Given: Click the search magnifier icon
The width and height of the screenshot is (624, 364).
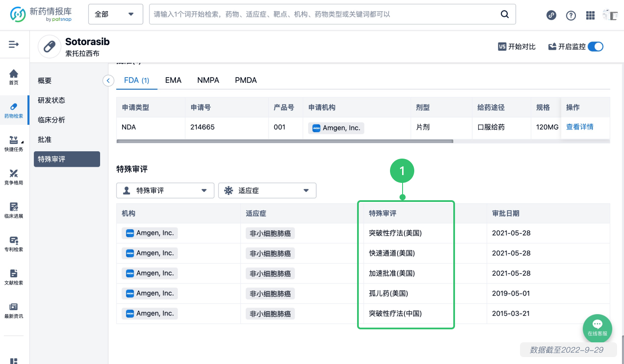Looking at the screenshot, I should (504, 14).
